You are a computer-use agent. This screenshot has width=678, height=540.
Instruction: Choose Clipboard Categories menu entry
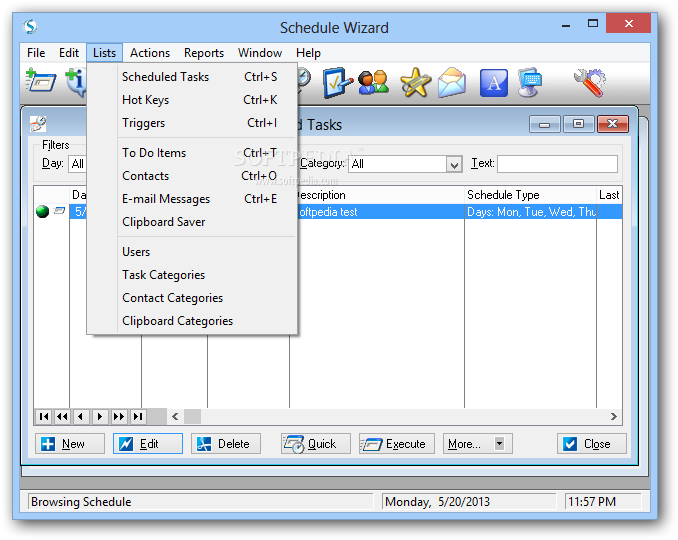(192, 321)
